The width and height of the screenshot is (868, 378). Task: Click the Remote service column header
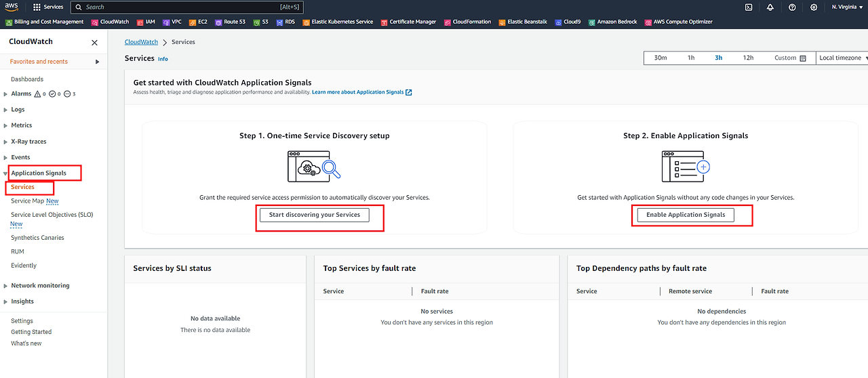click(x=690, y=291)
